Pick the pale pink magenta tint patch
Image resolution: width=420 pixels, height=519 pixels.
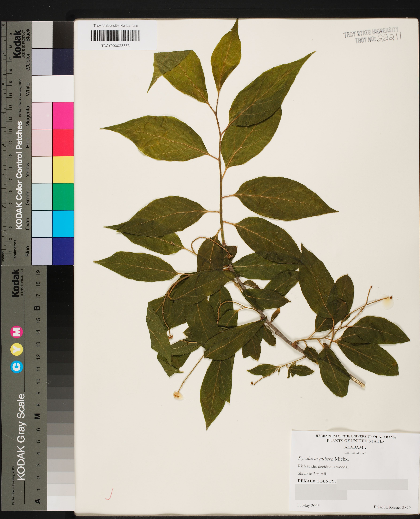point(42,115)
